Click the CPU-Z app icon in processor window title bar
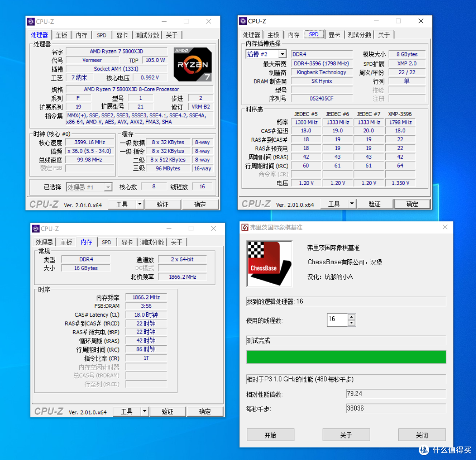 click(x=31, y=22)
